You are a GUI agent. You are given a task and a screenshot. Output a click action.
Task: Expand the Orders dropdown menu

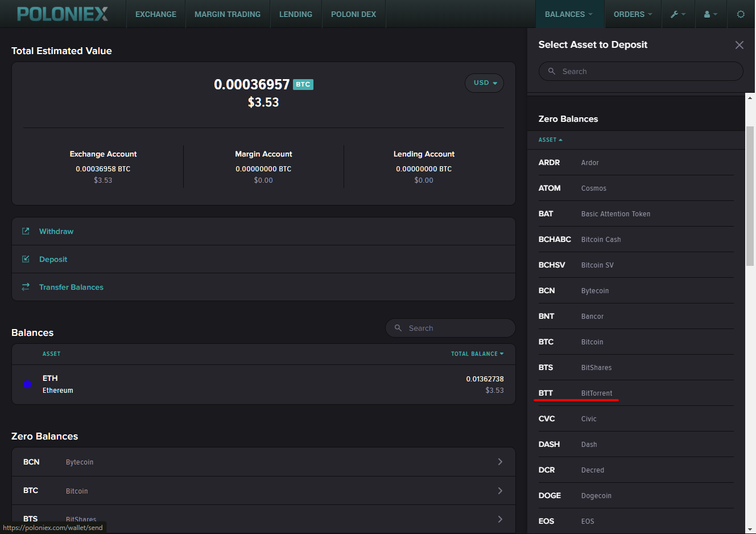click(x=633, y=14)
